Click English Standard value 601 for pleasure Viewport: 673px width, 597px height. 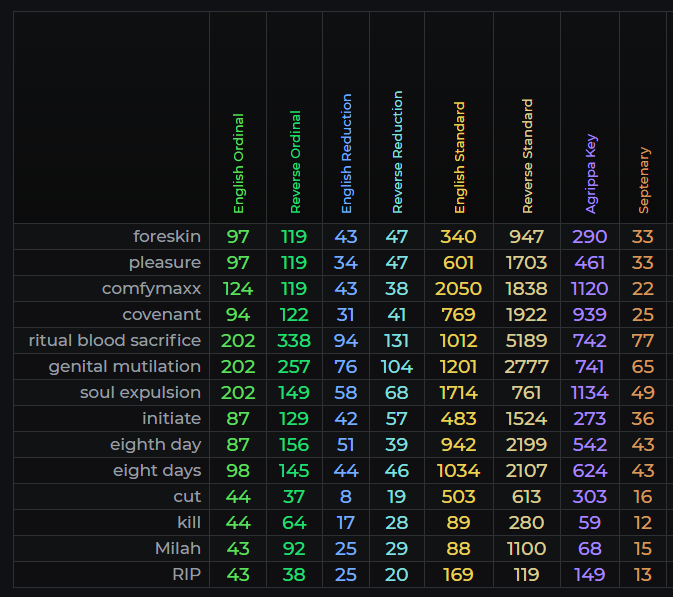pyautogui.click(x=458, y=263)
